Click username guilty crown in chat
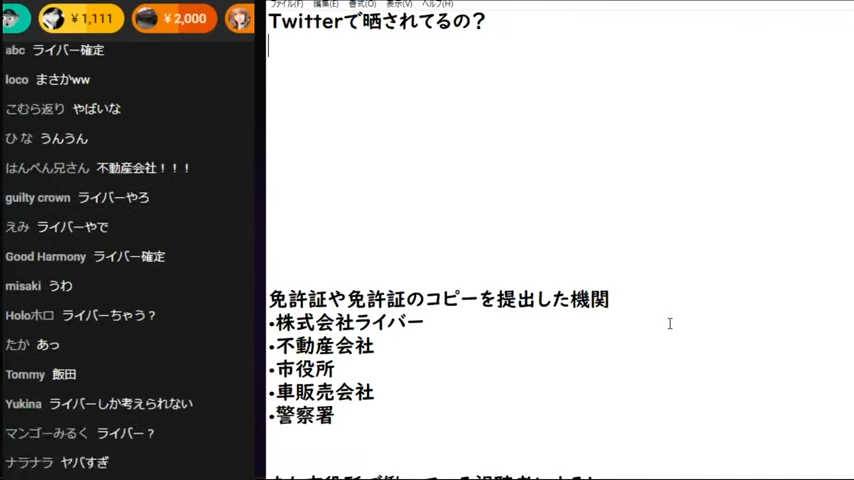854x480 pixels. 37,198
